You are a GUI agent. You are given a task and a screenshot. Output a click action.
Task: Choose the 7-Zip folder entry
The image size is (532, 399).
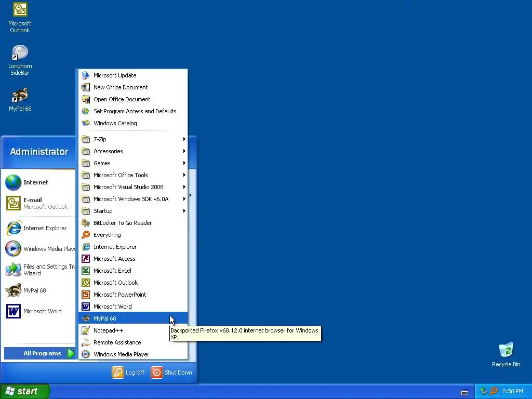[133, 139]
